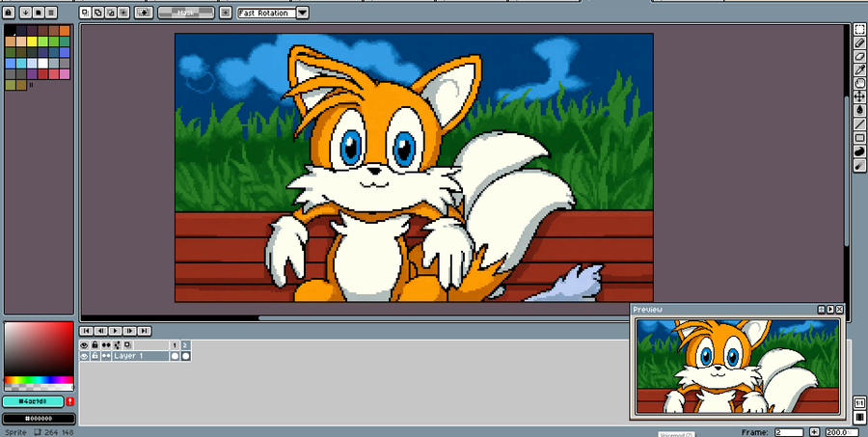Viewport: 868px width, 437px height.
Task: Click the Frame number input field
Action: pyautogui.click(x=789, y=432)
